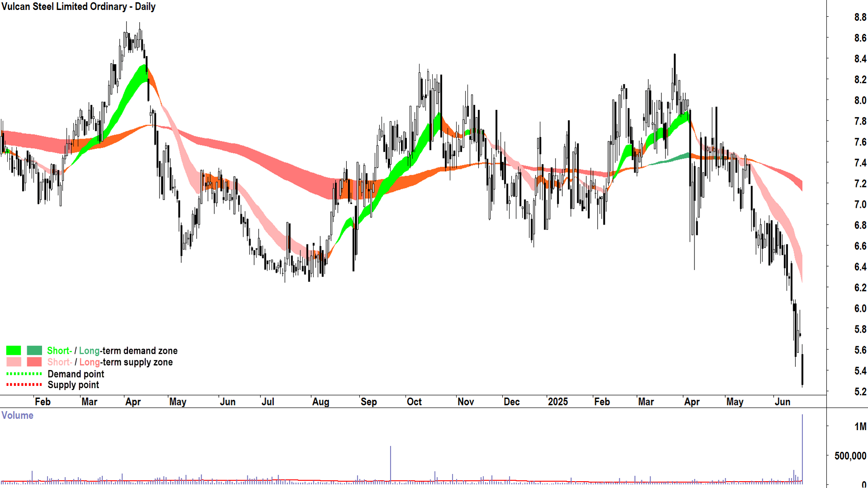Click the 5.2 price axis label
868x488 pixels.
pos(860,391)
